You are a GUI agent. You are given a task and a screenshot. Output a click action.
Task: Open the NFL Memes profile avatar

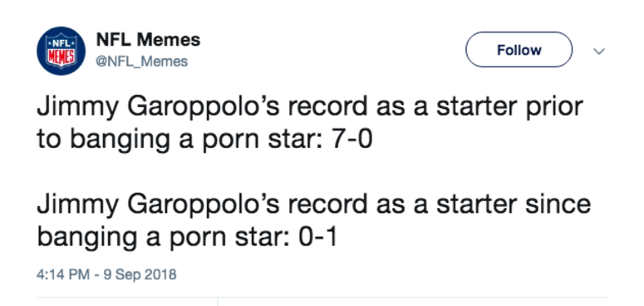coord(61,51)
